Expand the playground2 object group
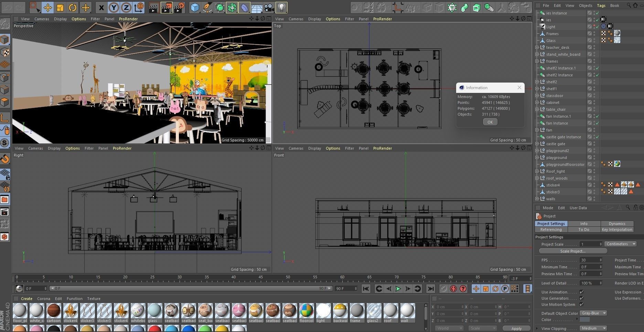Screen dimensions: 644x332 click(x=537, y=151)
